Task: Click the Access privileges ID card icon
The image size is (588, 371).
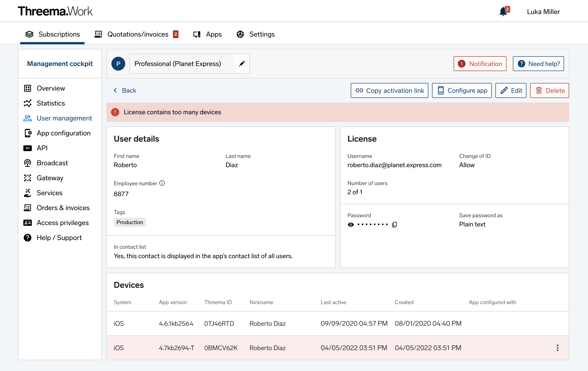Action: 28,223
